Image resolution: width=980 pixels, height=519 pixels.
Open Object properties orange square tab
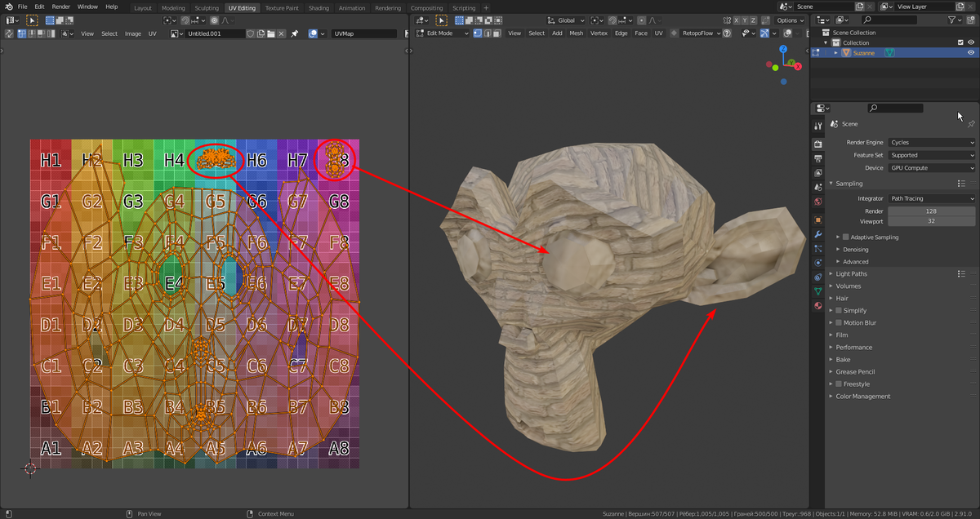point(818,220)
